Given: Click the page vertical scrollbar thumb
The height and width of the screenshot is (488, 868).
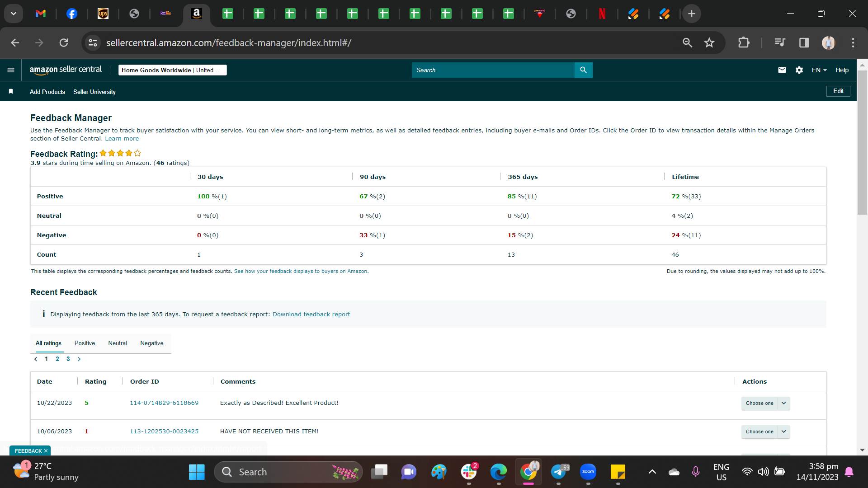Looking at the screenshot, I should [862, 142].
